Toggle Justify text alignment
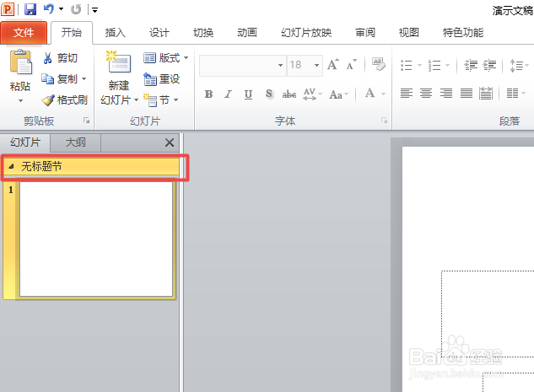Screen dimensions: 534x392 click(x=467, y=94)
